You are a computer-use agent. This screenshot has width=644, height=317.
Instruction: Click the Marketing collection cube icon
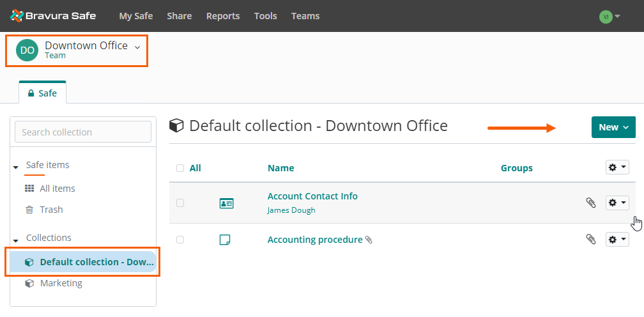point(29,283)
